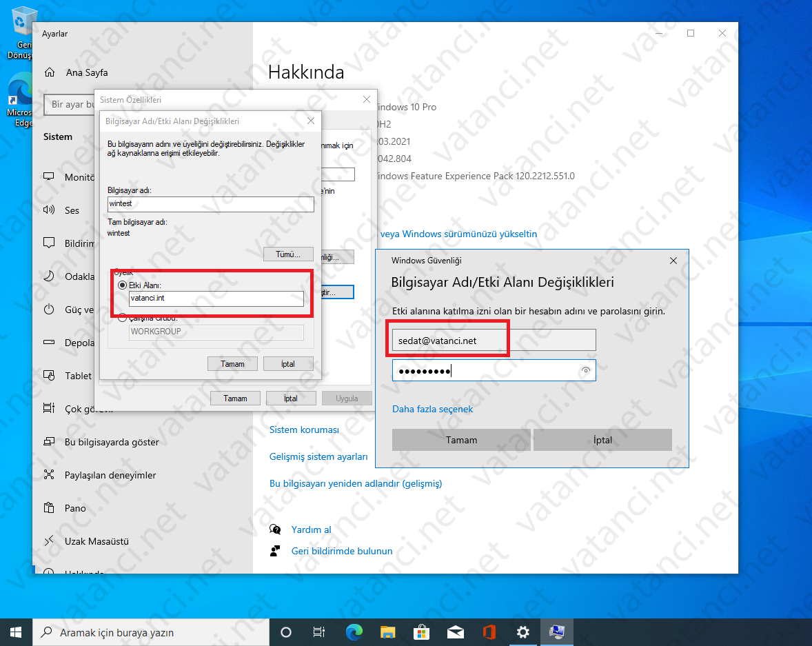Open Tablet settings from its sidebar icon
The height and width of the screenshot is (646, 812).
pyautogui.click(x=48, y=376)
